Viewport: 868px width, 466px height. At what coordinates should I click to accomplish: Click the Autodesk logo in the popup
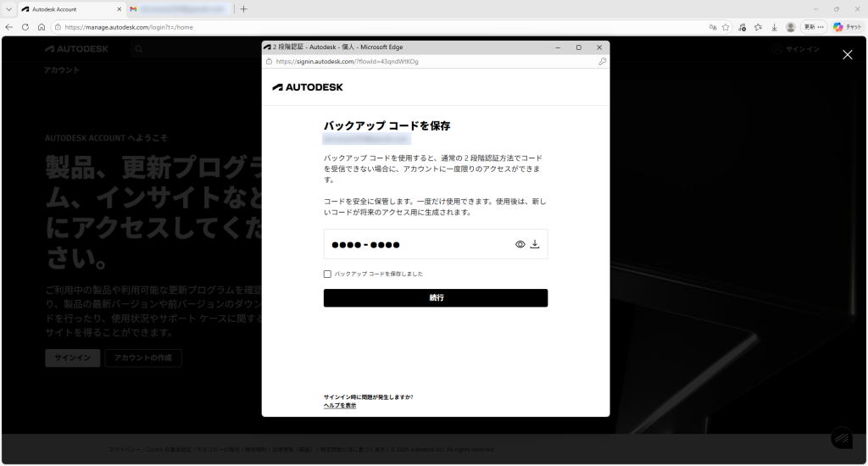[308, 87]
